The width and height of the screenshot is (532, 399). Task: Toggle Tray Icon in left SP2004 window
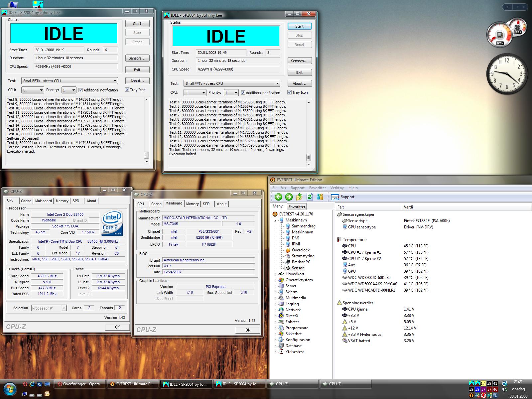(135, 90)
